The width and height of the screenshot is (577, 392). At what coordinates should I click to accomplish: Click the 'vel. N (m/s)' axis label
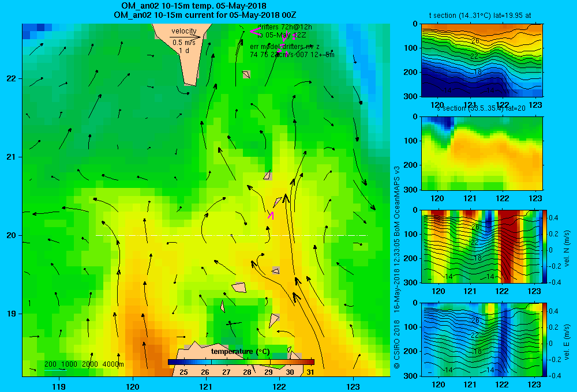coord(567,248)
